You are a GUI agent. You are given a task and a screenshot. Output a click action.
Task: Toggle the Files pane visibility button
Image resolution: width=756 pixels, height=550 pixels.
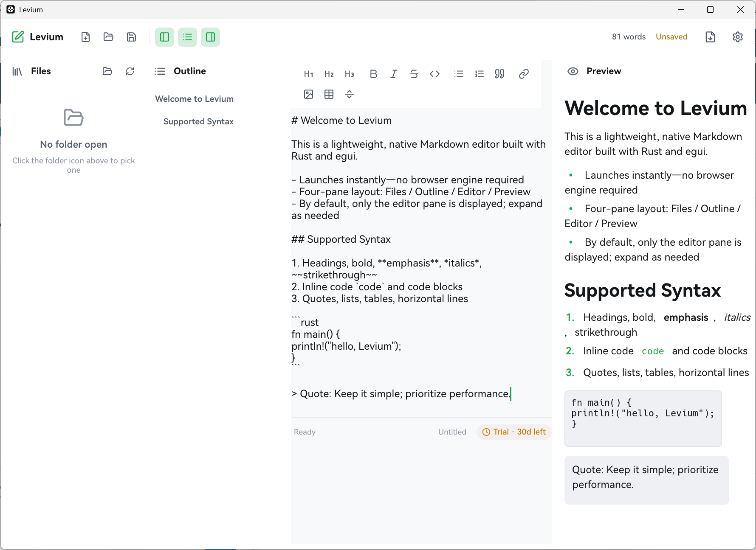(x=164, y=37)
